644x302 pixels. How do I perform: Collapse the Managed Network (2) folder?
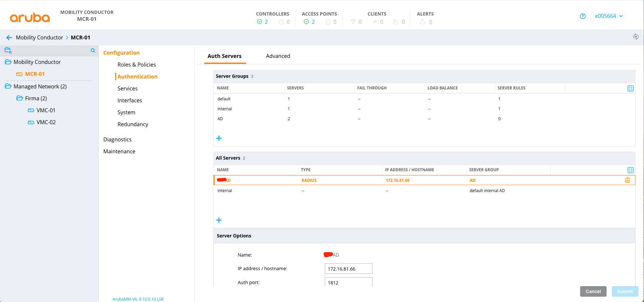(8, 86)
